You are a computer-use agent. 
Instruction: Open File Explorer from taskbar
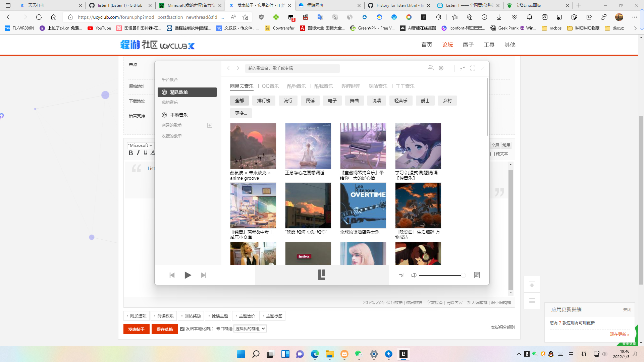329,354
